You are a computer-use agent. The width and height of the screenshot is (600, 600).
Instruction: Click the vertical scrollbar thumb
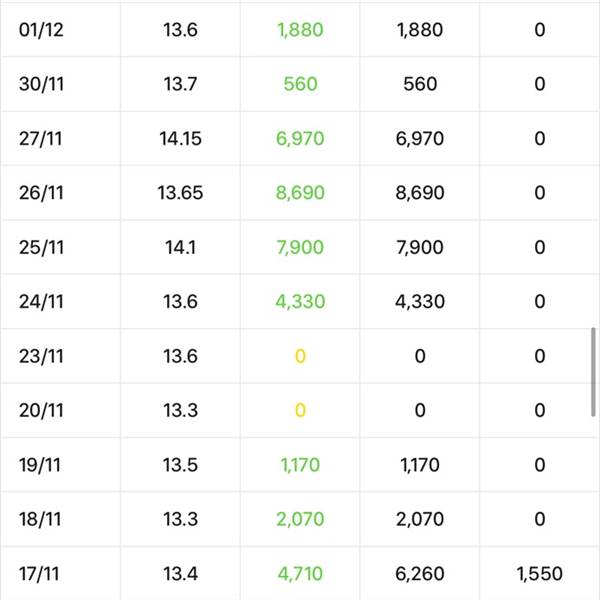coord(593,372)
